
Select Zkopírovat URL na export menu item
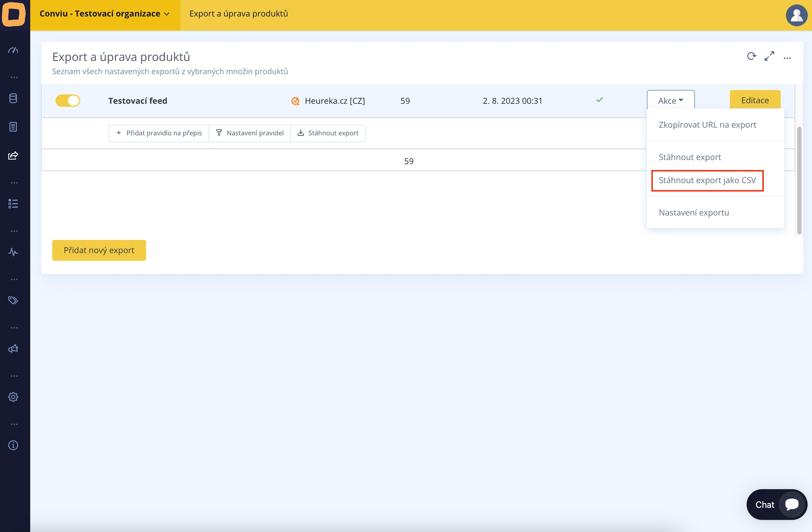[x=707, y=125]
